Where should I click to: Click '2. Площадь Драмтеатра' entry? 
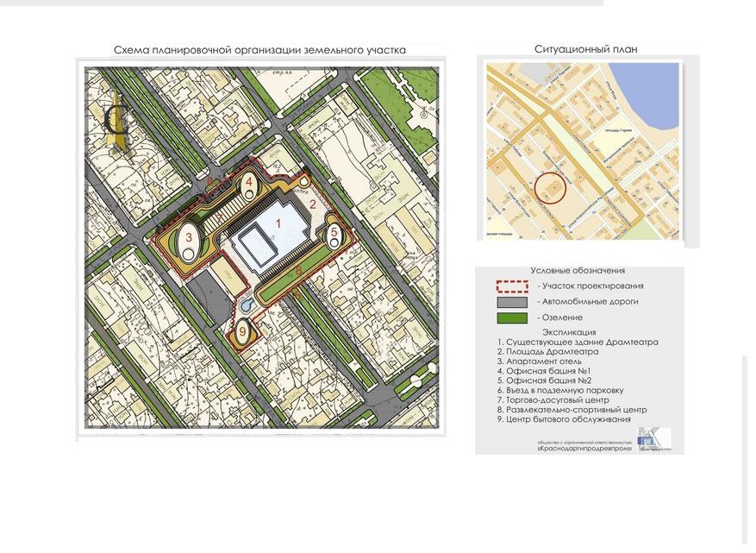(547, 352)
